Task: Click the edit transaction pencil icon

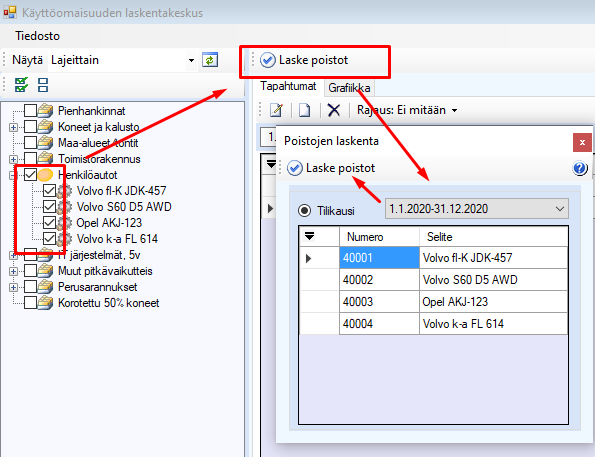Action: [276, 110]
